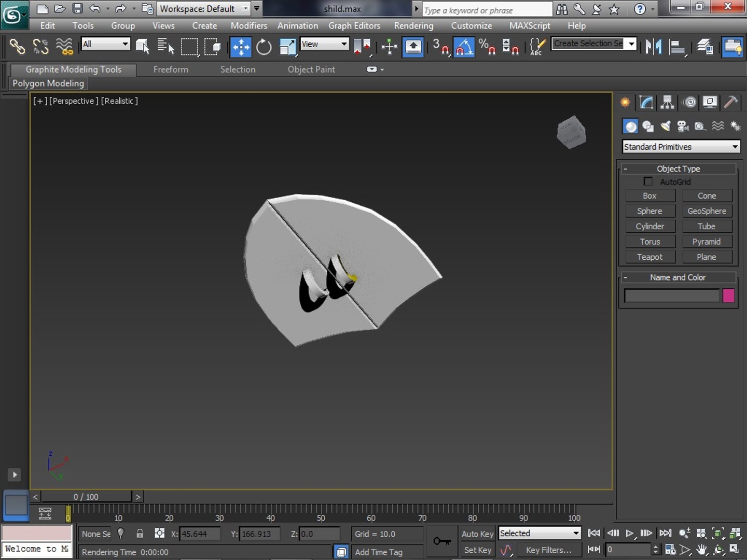Create a Torus primitive
This screenshot has width=747, height=560.
coord(650,242)
